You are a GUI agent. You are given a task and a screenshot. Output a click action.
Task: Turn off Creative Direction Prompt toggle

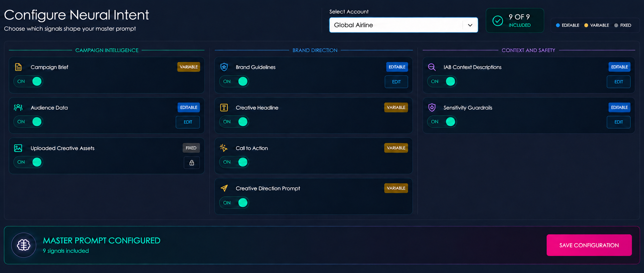tap(234, 203)
